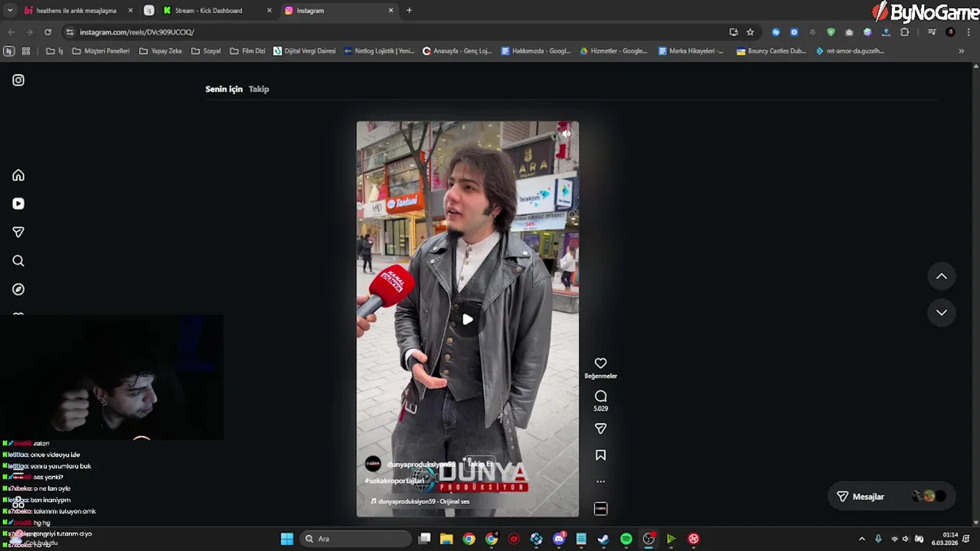
Task: Open Netlog Lojistik bookmark
Action: click(x=379, y=51)
